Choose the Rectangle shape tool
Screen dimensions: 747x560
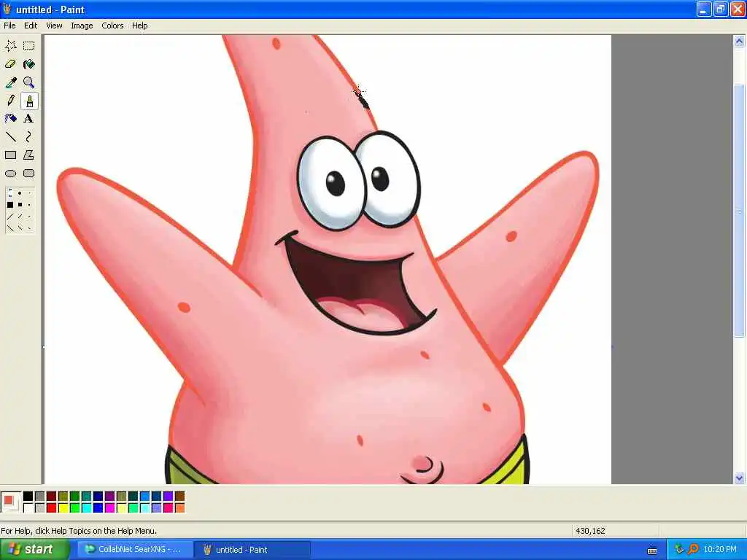coord(10,155)
